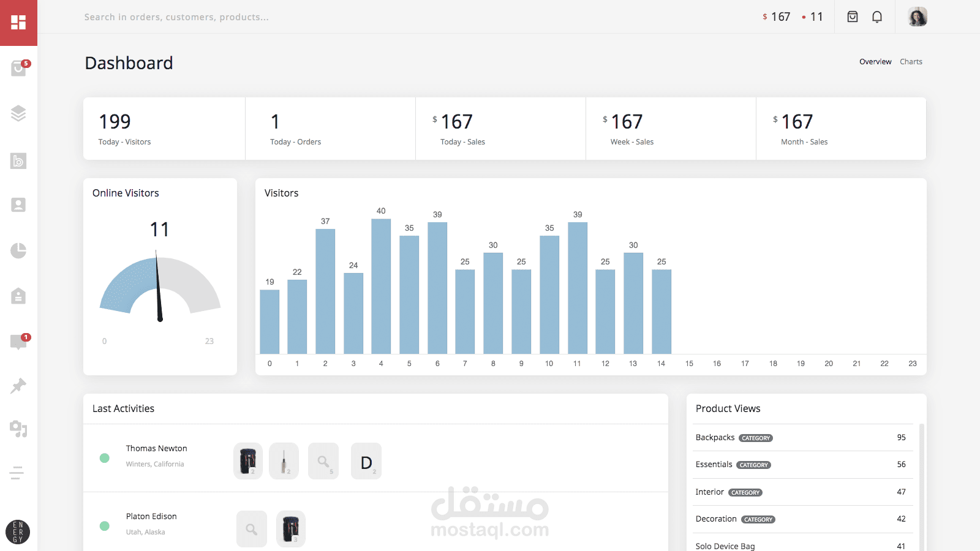The image size is (980, 551).
Task: Open Thomas Newton's second product thumbnail
Action: (x=284, y=461)
